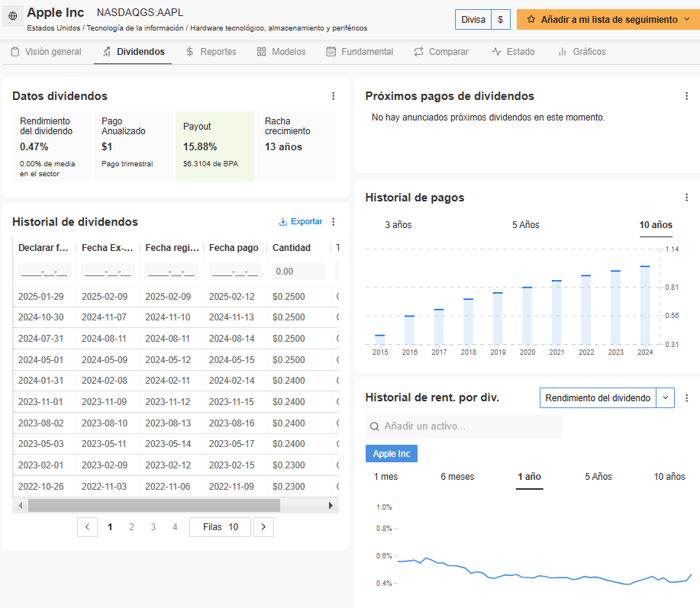Screen dimensions: 700x608
Task: Go to page 2 of dividend history
Action: (132, 527)
